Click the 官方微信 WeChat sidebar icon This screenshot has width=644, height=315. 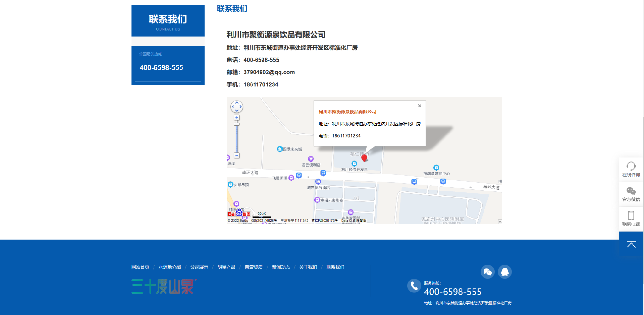pos(631,194)
